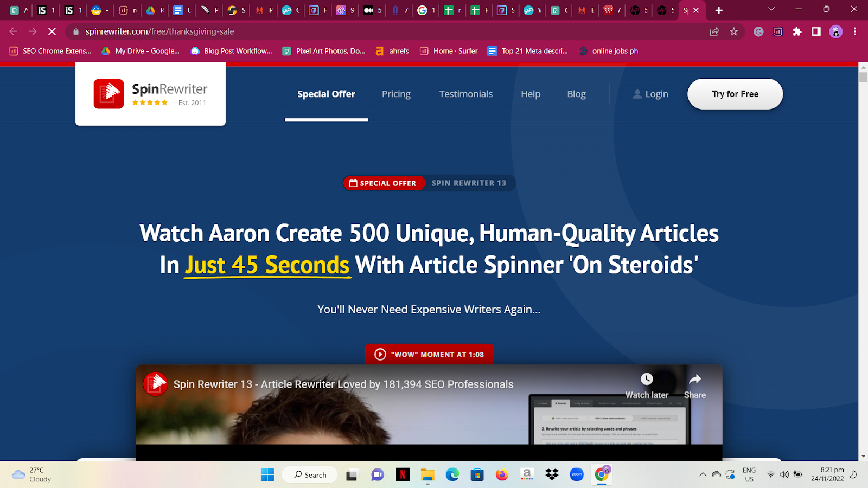This screenshot has height=488, width=868.
Task: Click the taskbar Search box
Action: (310, 475)
